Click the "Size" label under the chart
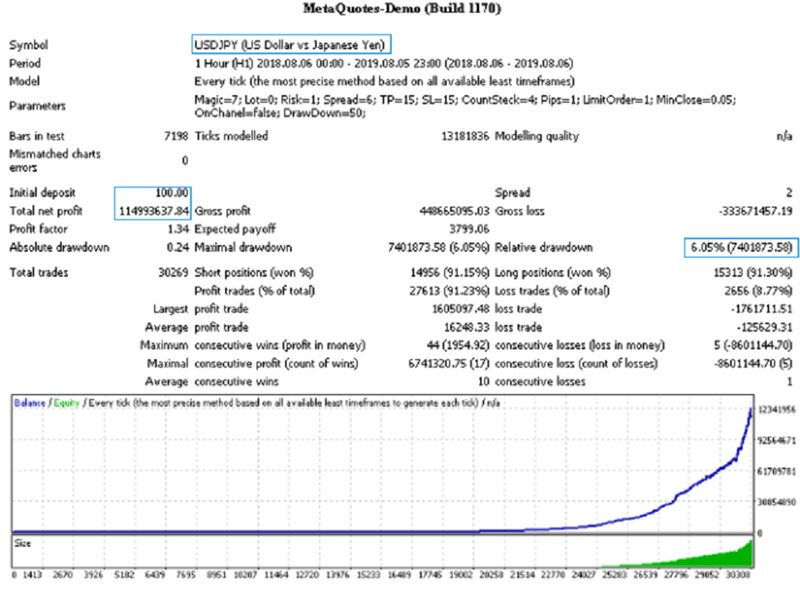 click(x=22, y=543)
